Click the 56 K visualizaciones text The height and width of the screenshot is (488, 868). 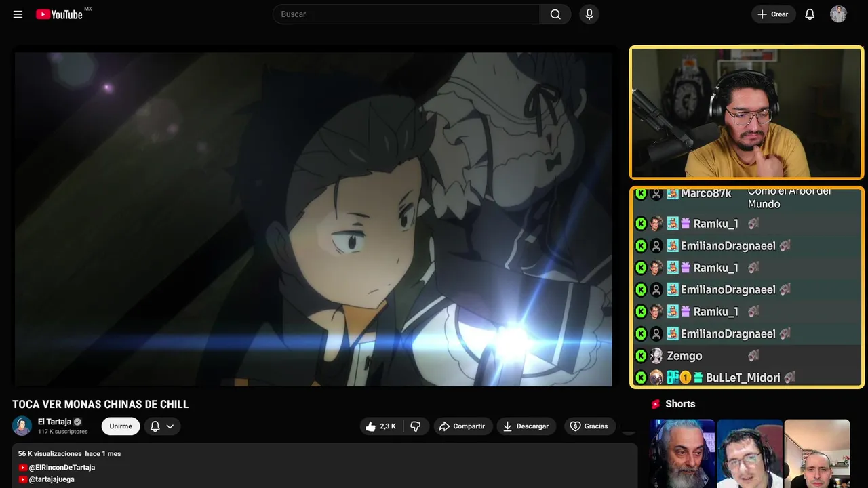pyautogui.click(x=50, y=453)
